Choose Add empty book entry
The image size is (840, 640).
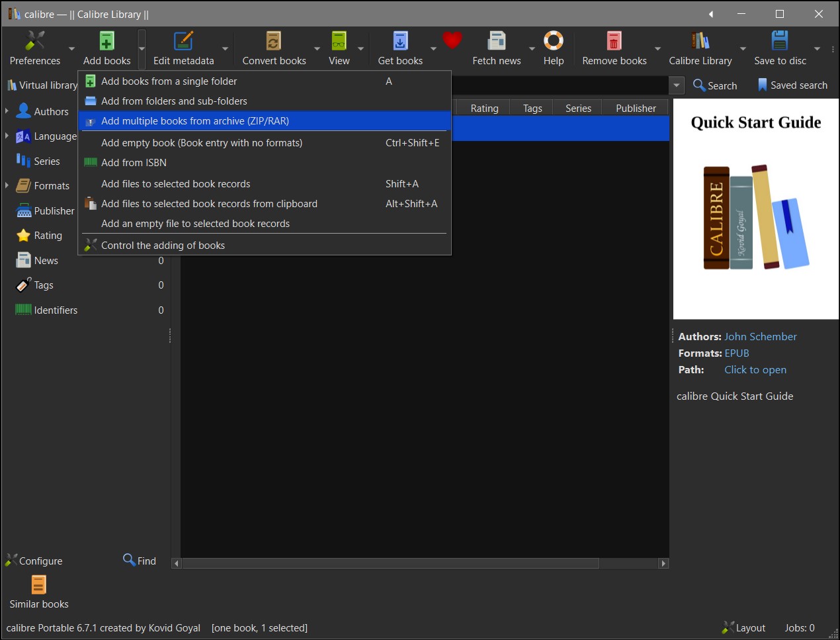pyautogui.click(x=265, y=142)
